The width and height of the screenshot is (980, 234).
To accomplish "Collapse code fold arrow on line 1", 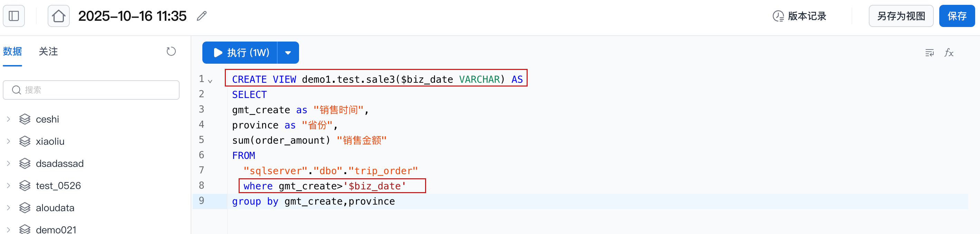I will click(x=210, y=81).
